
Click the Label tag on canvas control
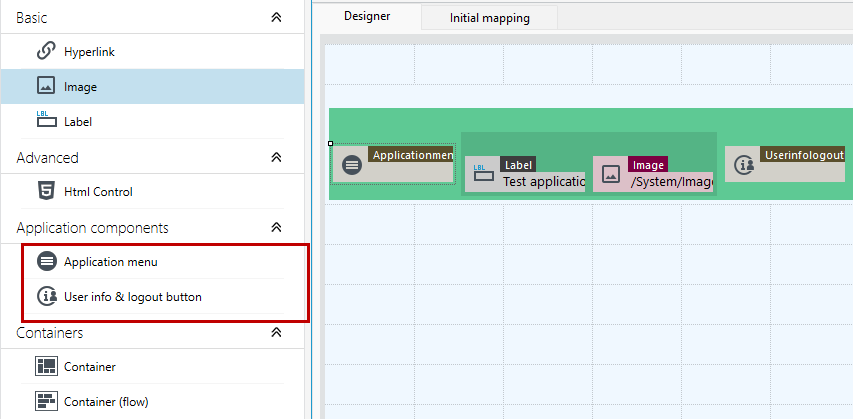click(518, 164)
